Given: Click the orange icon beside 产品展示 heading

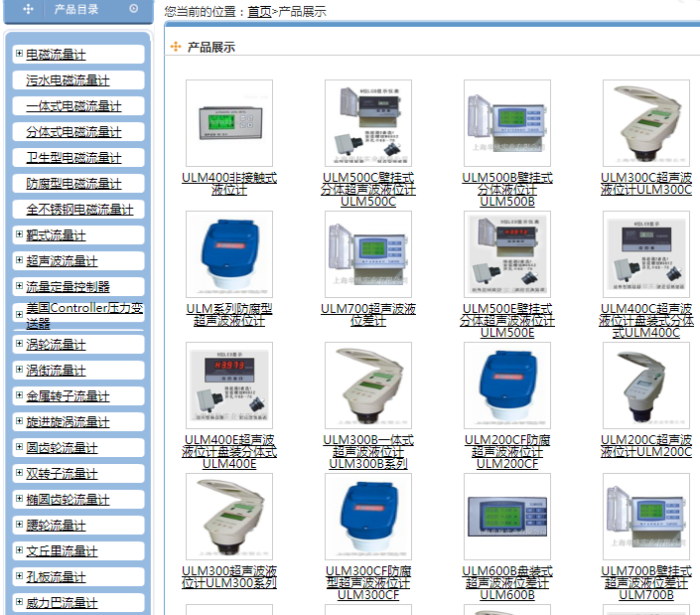Looking at the screenshot, I should pos(176,47).
